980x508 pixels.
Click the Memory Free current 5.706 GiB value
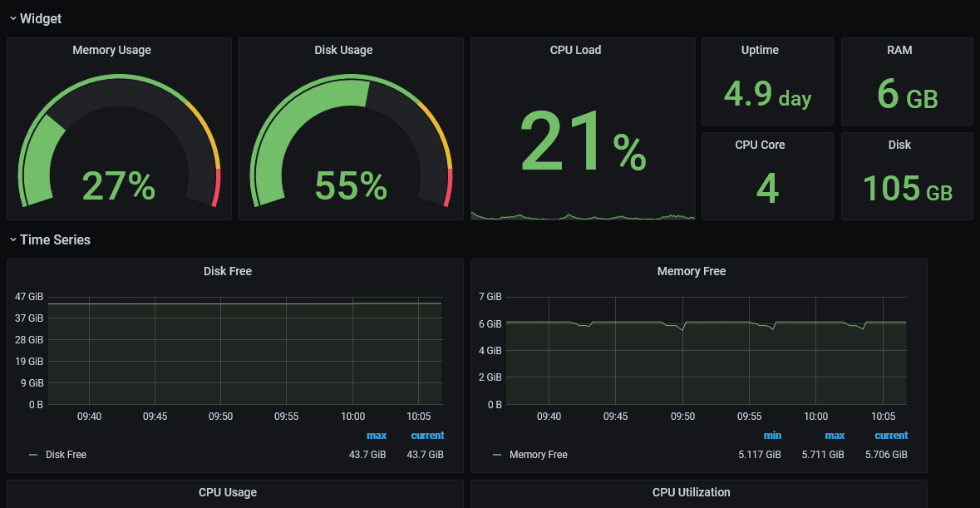pyautogui.click(x=886, y=455)
